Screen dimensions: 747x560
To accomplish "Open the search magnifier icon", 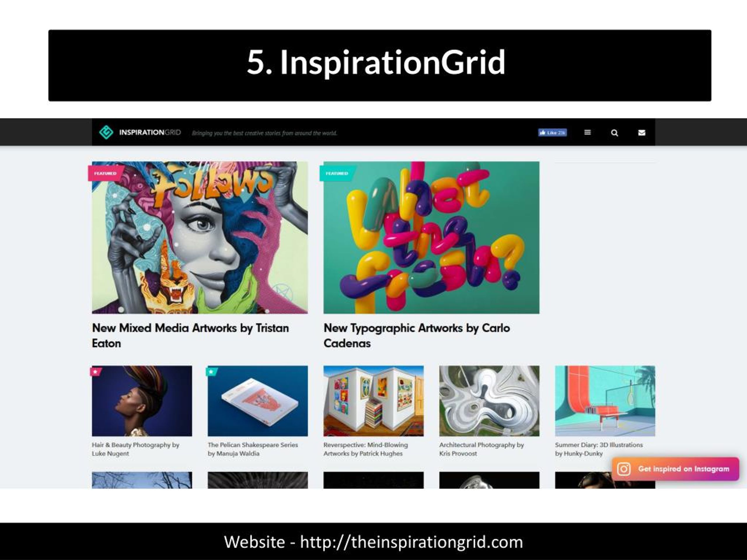I will tap(615, 133).
